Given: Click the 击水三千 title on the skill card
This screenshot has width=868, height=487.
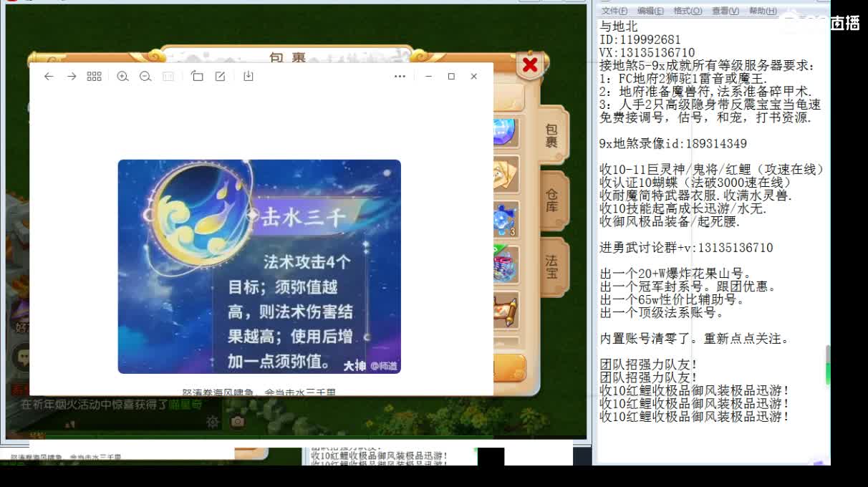Looking at the screenshot, I should coord(303,216).
